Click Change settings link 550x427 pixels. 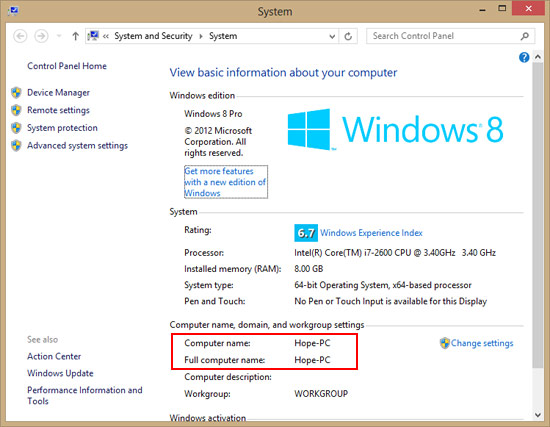pos(482,343)
